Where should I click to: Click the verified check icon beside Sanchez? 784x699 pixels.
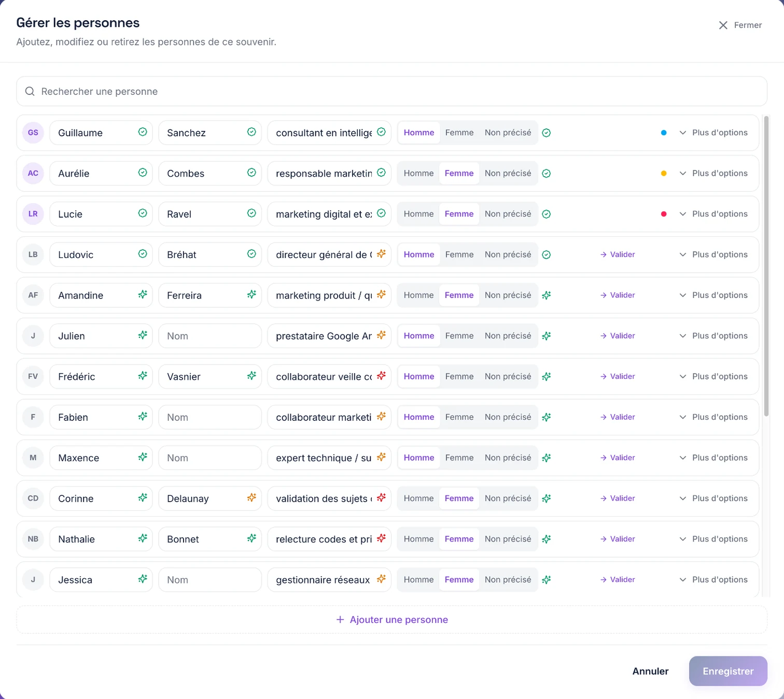pos(251,132)
